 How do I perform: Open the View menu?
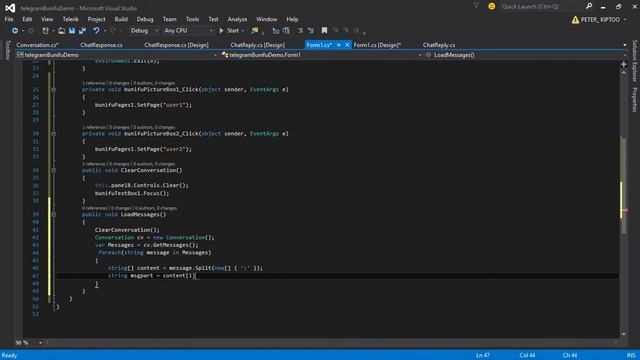coord(47,19)
